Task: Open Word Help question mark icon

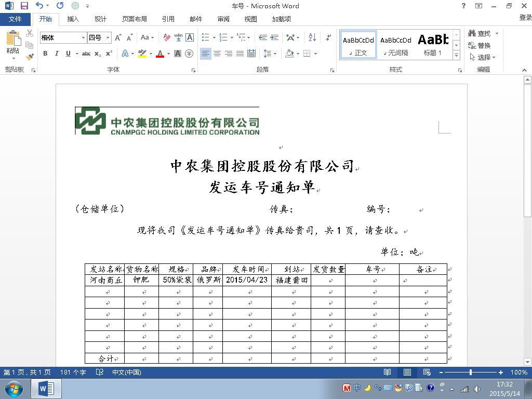Action: click(463, 6)
